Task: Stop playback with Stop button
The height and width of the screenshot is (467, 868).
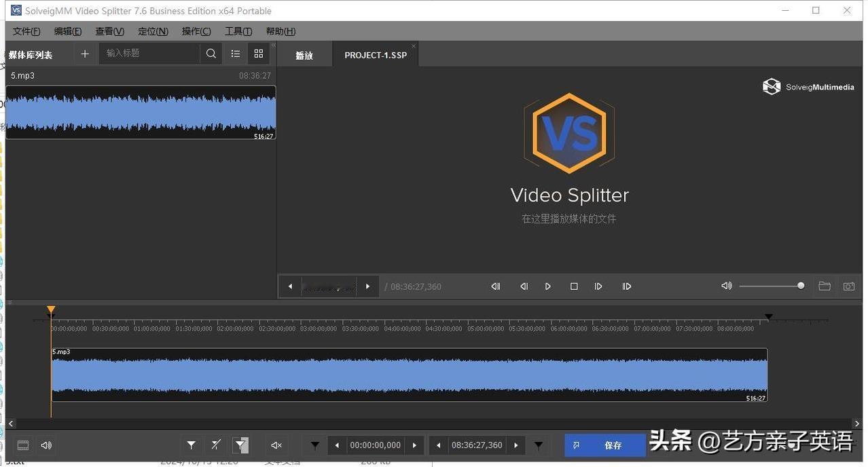Action: click(574, 286)
